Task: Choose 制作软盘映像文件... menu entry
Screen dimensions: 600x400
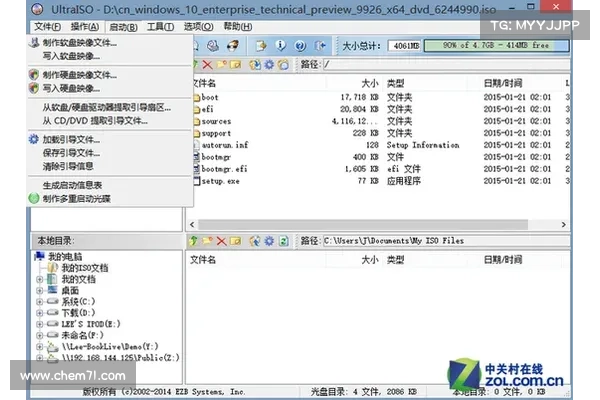Action: 110,42
